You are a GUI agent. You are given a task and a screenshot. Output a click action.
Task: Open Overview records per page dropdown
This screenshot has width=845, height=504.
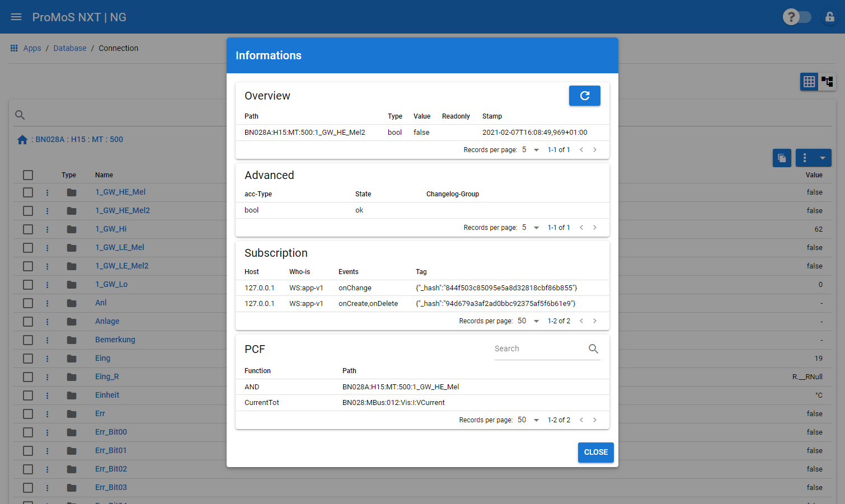(x=531, y=149)
